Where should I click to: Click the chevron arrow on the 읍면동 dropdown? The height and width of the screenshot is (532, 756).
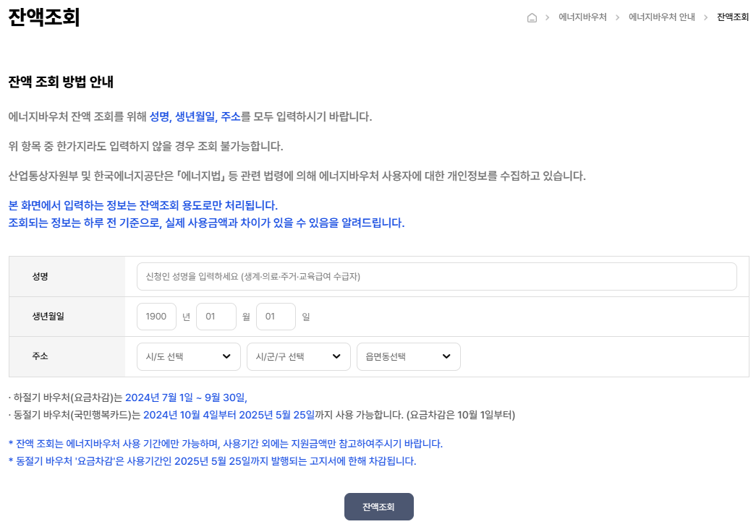click(x=446, y=356)
